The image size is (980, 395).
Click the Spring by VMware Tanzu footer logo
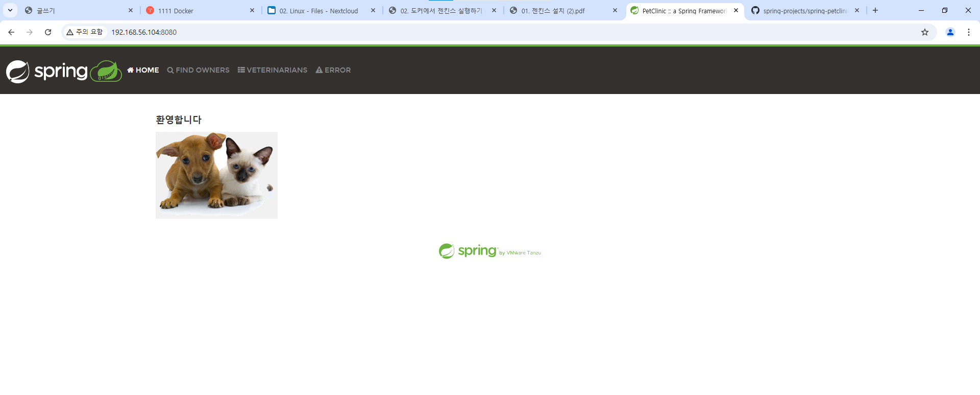490,251
